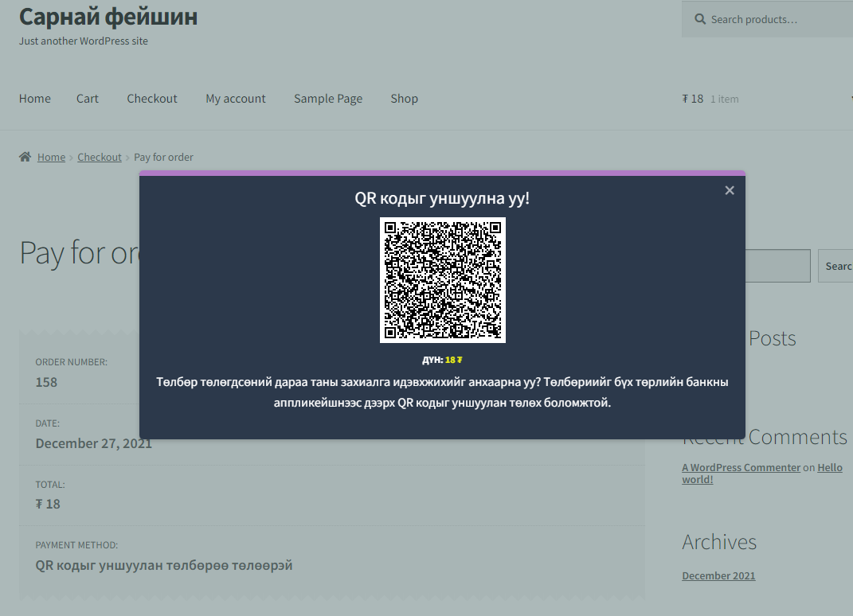Open the Hello world! post link

coord(762,474)
